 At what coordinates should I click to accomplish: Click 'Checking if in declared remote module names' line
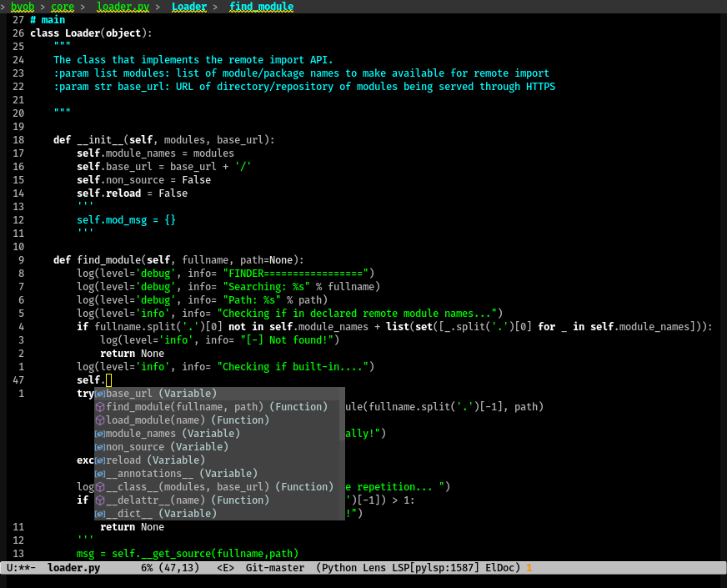click(x=290, y=314)
